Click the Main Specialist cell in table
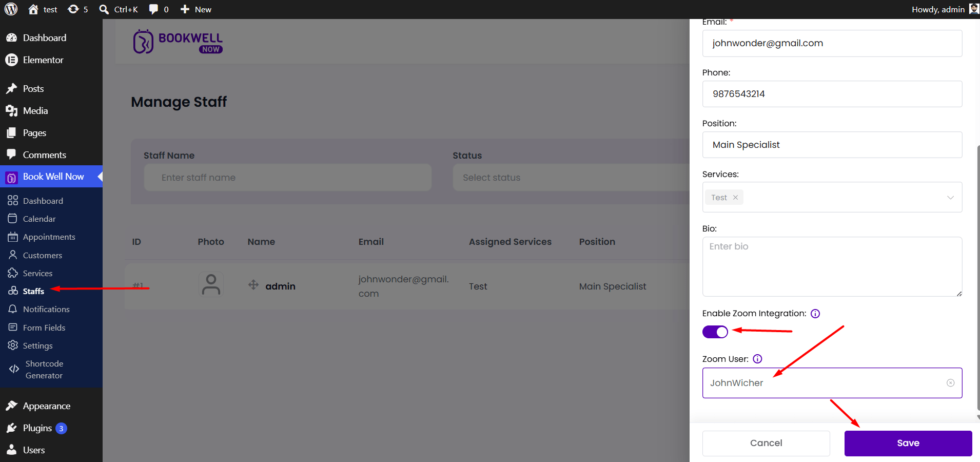The image size is (980, 462). pos(613,286)
